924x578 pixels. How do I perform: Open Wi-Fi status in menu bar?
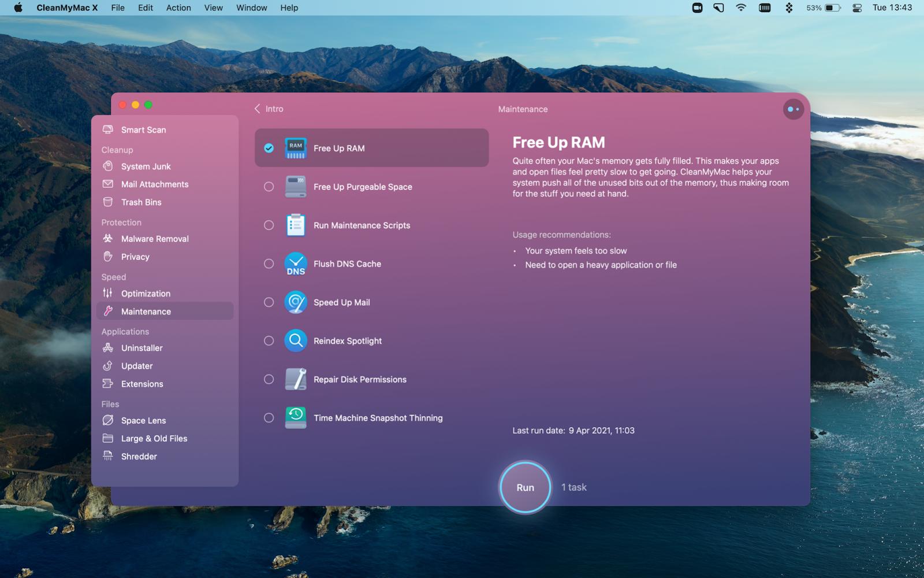[x=741, y=8]
